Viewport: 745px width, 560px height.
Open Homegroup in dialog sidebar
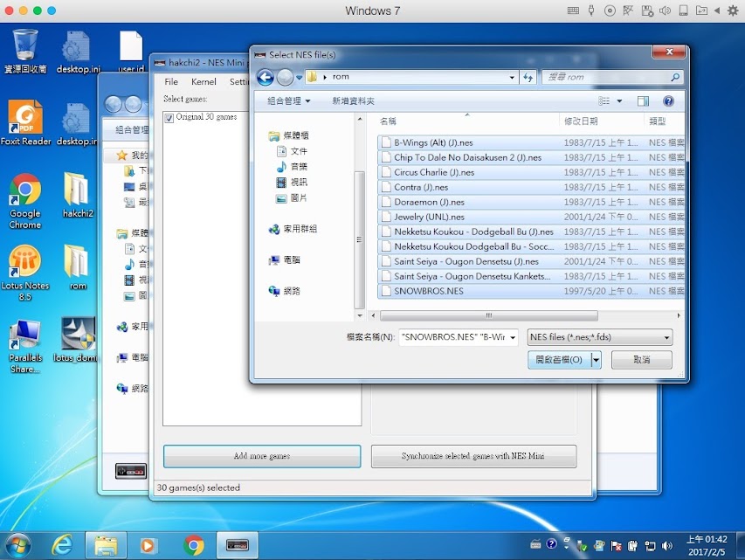coord(293,229)
